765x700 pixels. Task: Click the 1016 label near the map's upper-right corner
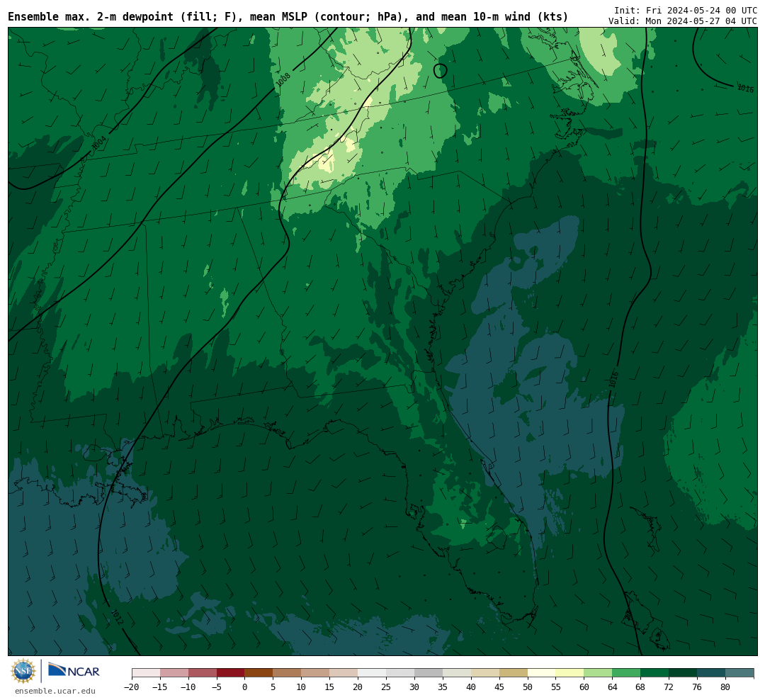click(745, 89)
